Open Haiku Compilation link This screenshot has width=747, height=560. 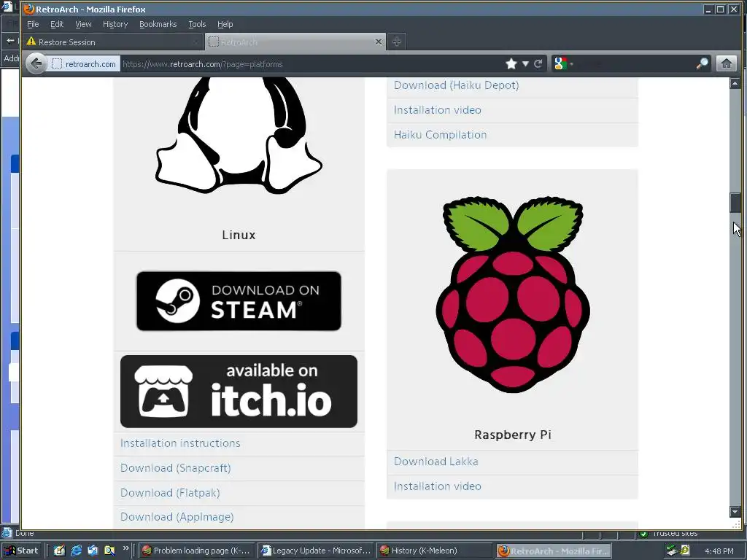coord(440,135)
